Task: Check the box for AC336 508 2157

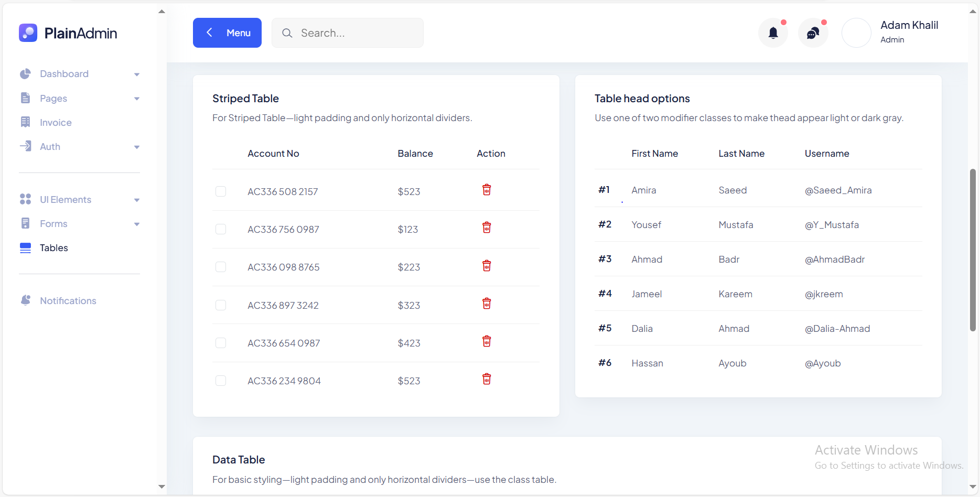Action: point(221,191)
